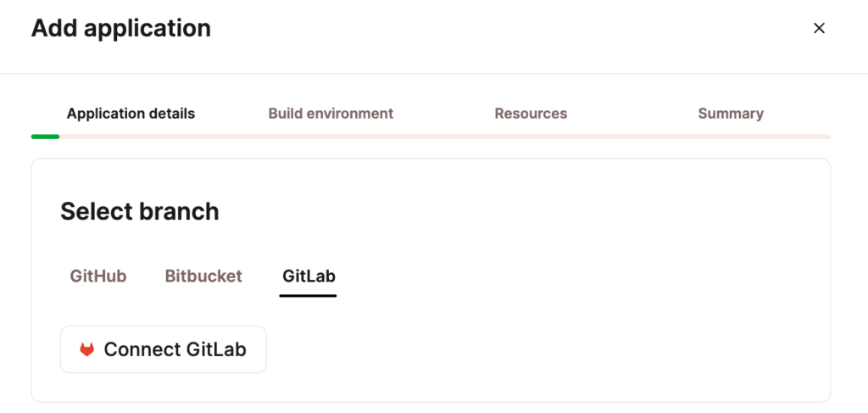Click progress track beneath Summary label
Screen dimensions: 868x413
[731, 136]
